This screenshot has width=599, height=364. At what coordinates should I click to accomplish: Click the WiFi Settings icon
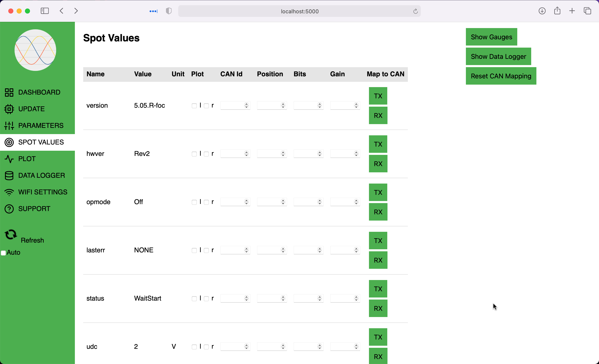pos(9,192)
